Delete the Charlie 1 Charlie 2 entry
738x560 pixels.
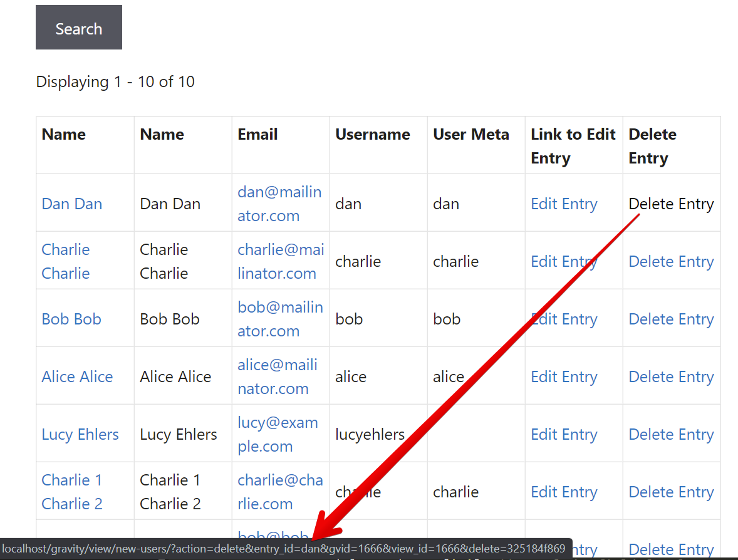(671, 492)
